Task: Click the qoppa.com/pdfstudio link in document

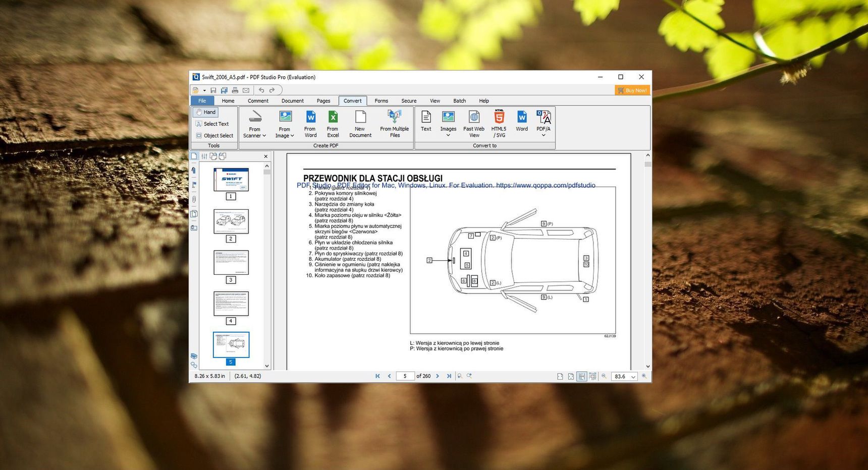Action: pyautogui.click(x=546, y=185)
